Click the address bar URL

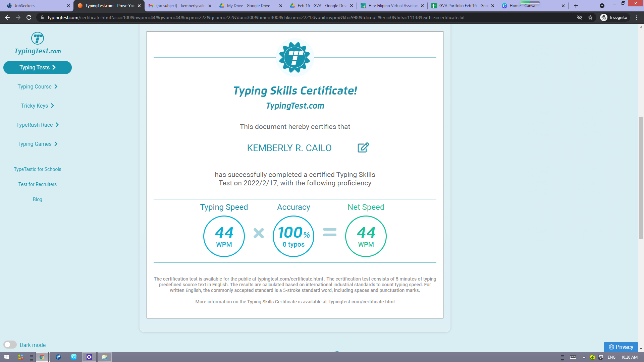pos(256,17)
